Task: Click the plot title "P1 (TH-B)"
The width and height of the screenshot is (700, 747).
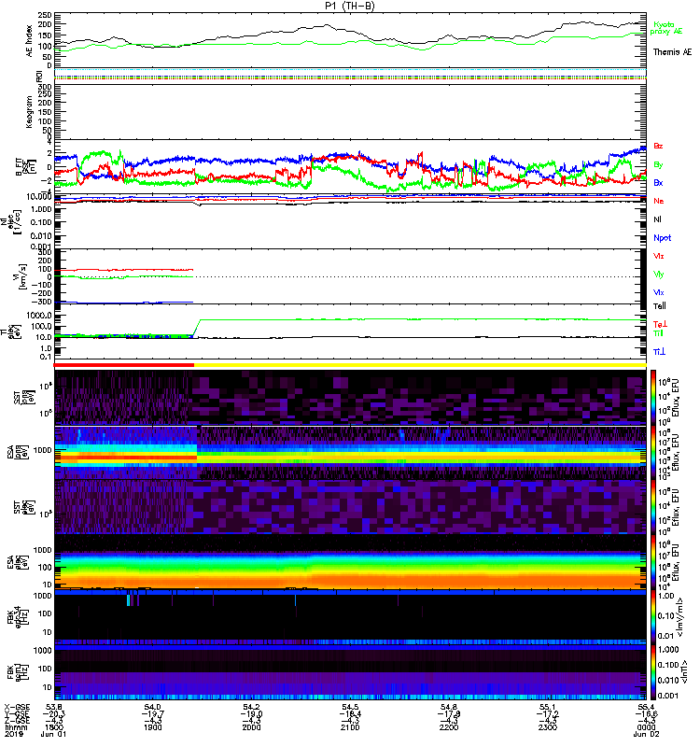Action: (x=349, y=6)
